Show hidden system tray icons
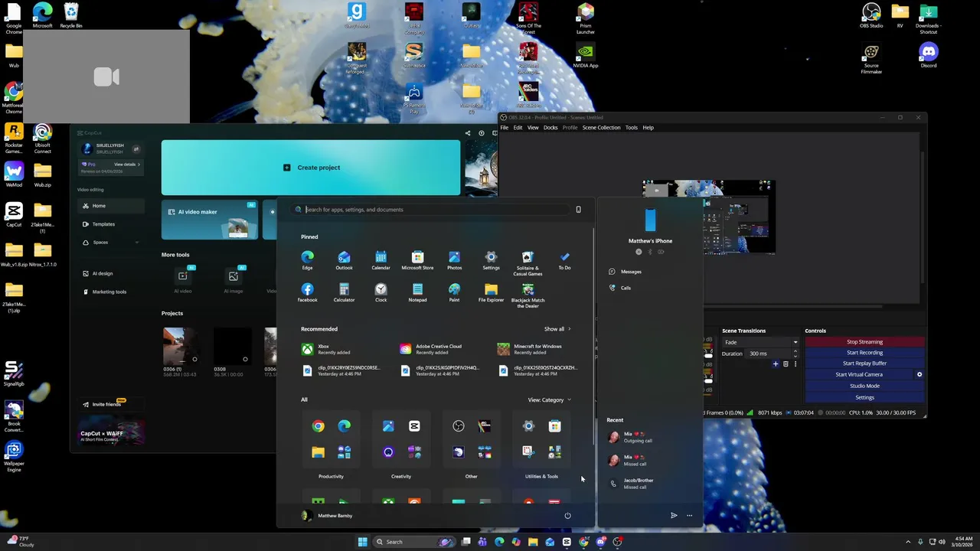This screenshot has height=551, width=980. point(908,542)
